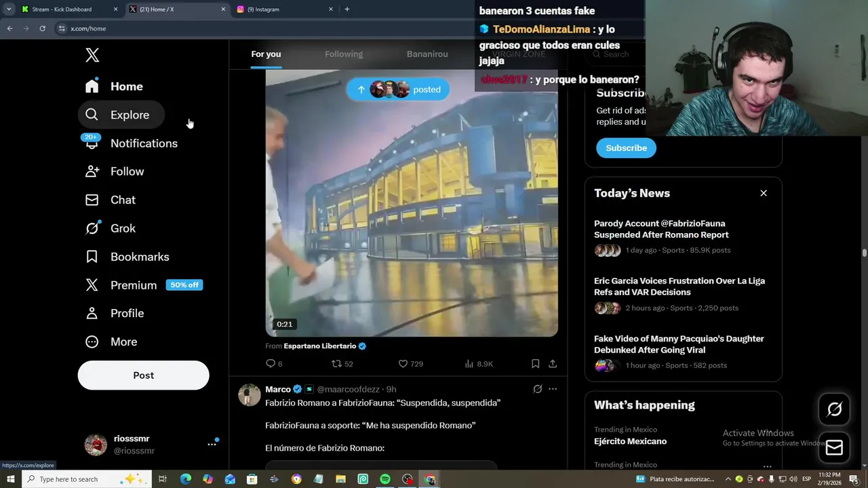Open Chat in the sidebar
Viewport: 868px width, 488px height.
111,200
